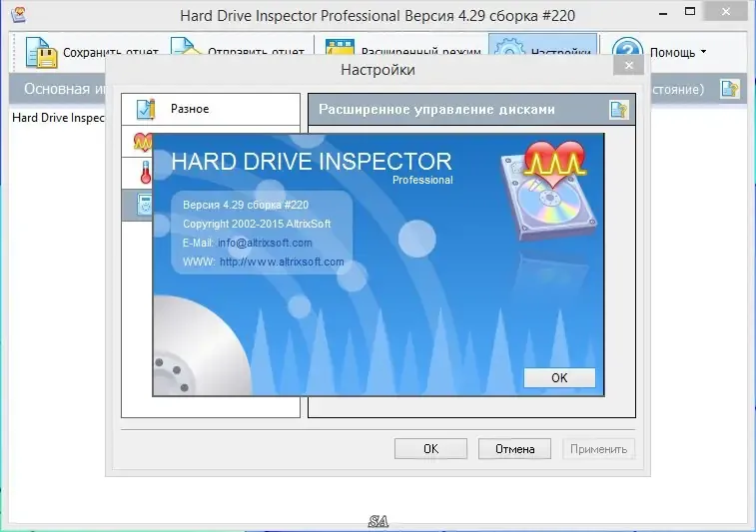Open the info@altrixsoft.com email link

coord(265,243)
